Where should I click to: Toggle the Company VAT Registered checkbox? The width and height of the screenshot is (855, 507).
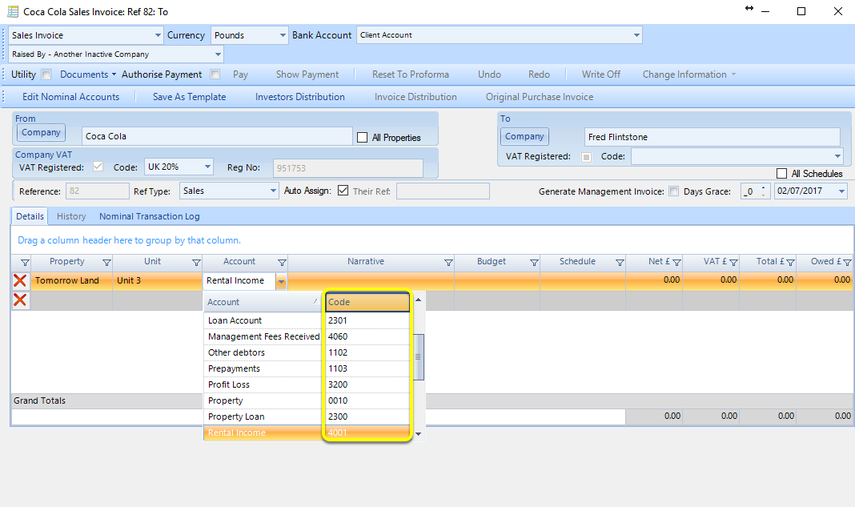[98, 167]
